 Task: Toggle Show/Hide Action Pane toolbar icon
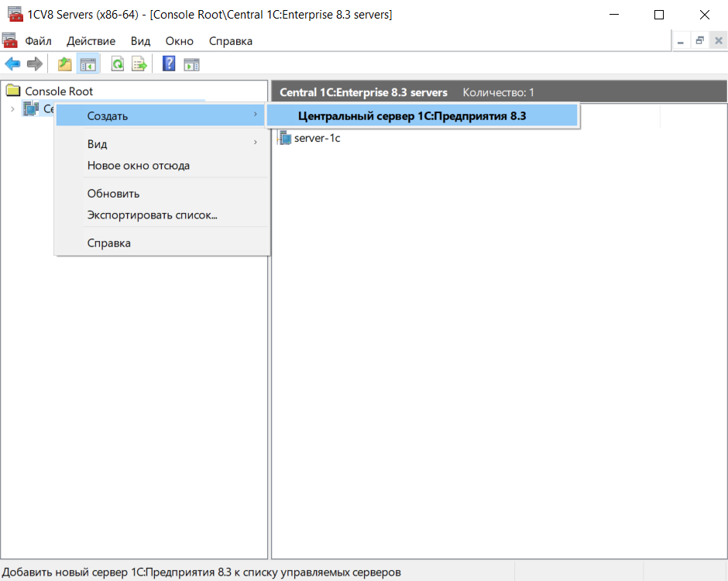(x=191, y=64)
